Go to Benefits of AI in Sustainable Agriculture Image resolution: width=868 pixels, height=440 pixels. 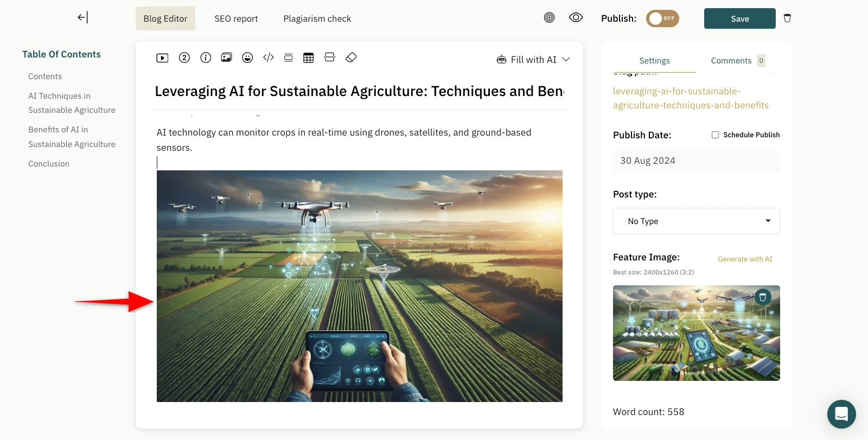72,137
